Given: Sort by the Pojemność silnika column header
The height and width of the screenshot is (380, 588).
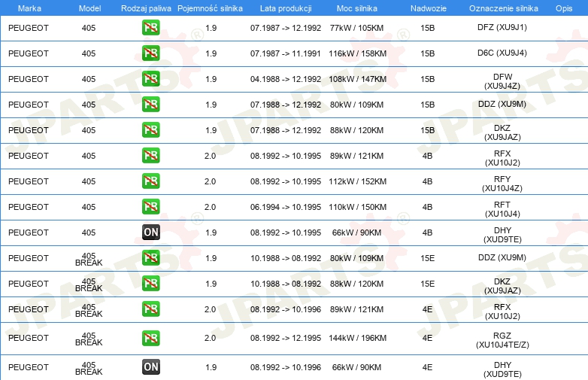Looking at the screenshot, I should [x=210, y=8].
